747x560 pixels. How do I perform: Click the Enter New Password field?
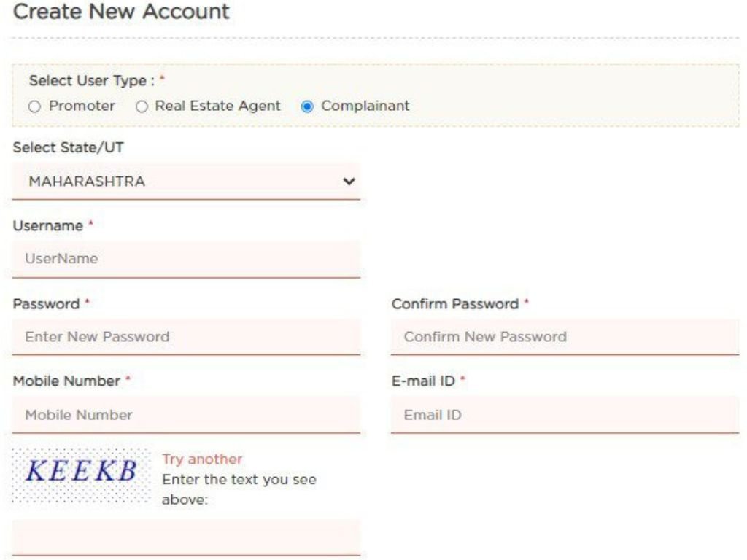[x=185, y=337]
